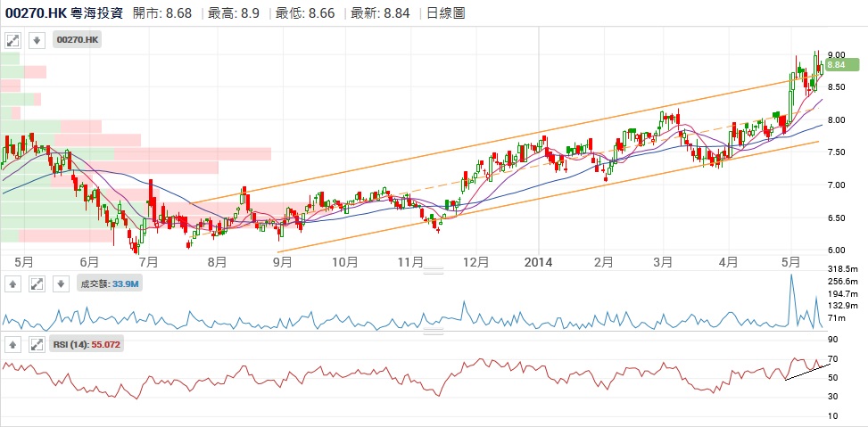The height and width of the screenshot is (427, 868).
Task: Maximize the 成交額 volume panel
Action: [37, 283]
